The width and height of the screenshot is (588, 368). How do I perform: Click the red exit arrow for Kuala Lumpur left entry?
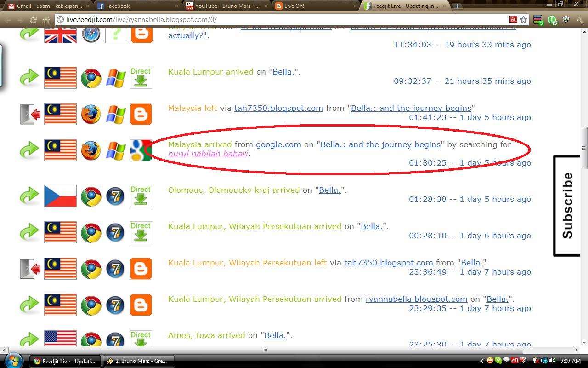click(x=29, y=268)
